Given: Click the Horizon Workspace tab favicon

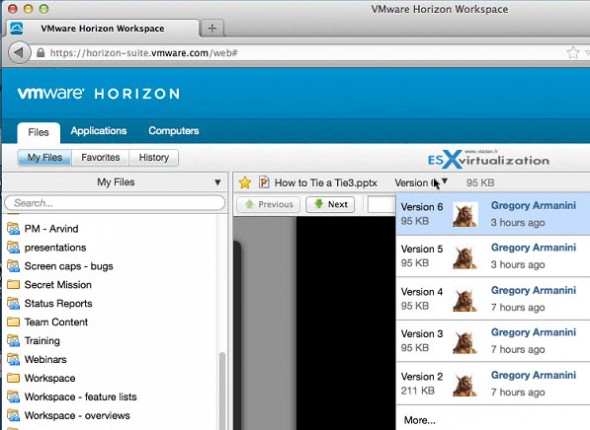Looking at the screenshot, I should click(16, 28).
